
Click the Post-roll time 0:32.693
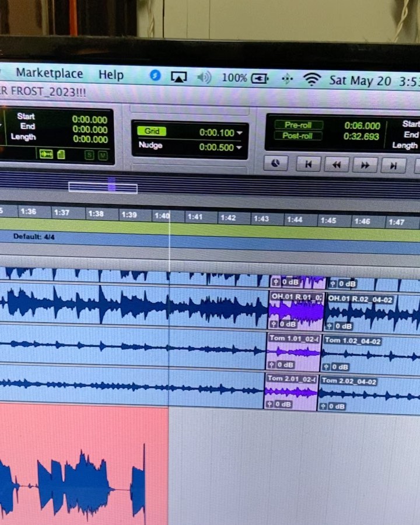pyautogui.click(x=362, y=136)
